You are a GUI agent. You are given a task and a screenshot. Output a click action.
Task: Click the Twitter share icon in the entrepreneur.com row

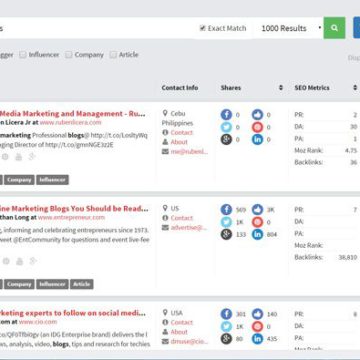(x=226, y=222)
